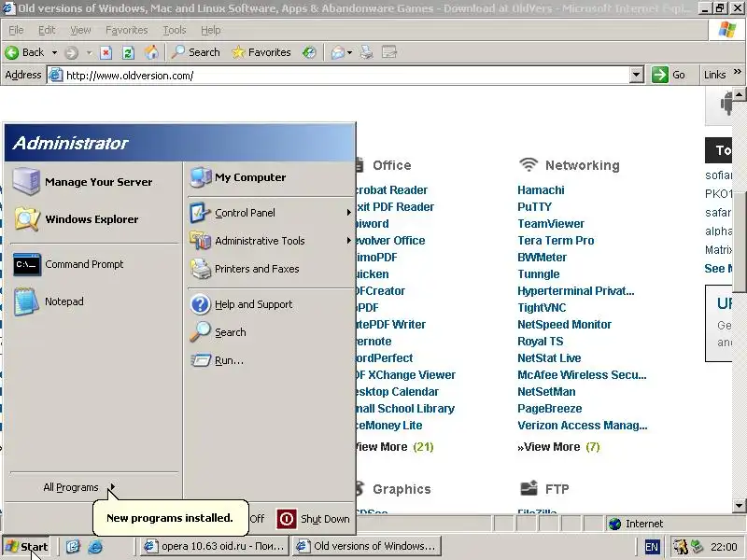
Task: Open Control Panel entry
Action: coord(270,213)
